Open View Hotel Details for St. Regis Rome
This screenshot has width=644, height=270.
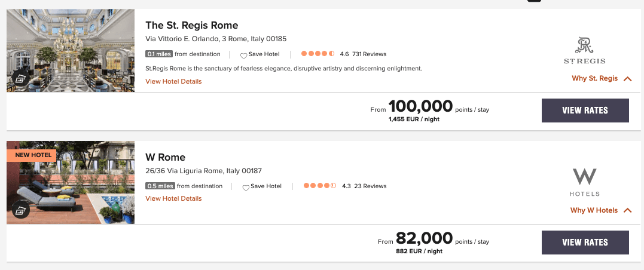coord(173,81)
